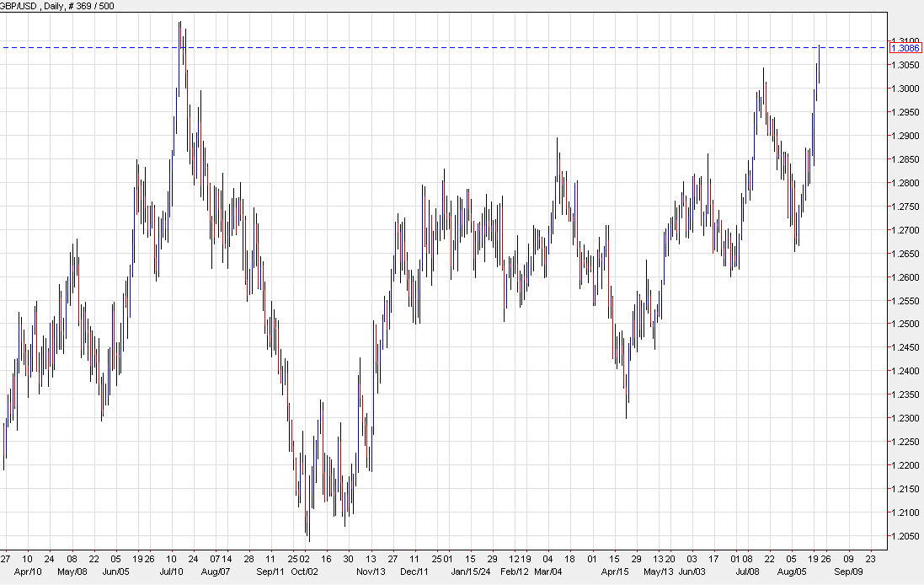Viewport: 924px width, 585px height.
Task: Select the highlighted 1.3086 current price marker
Action: pyautogui.click(x=906, y=48)
